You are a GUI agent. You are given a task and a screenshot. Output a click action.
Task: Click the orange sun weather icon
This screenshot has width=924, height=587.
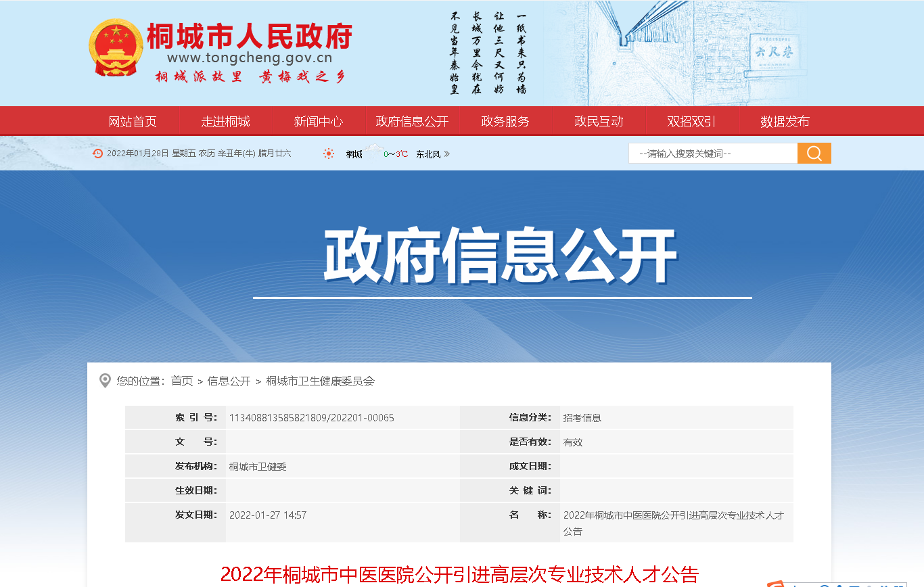tap(329, 154)
